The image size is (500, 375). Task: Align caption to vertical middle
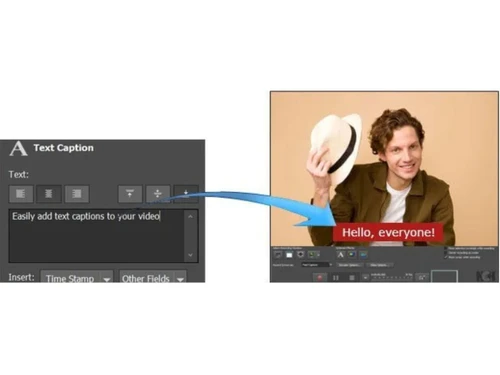tap(158, 194)
